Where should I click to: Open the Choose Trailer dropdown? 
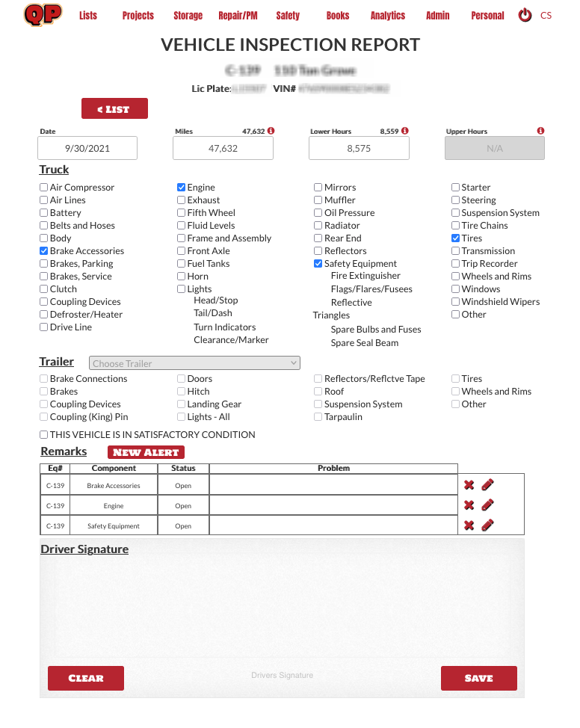pos(194,363)
